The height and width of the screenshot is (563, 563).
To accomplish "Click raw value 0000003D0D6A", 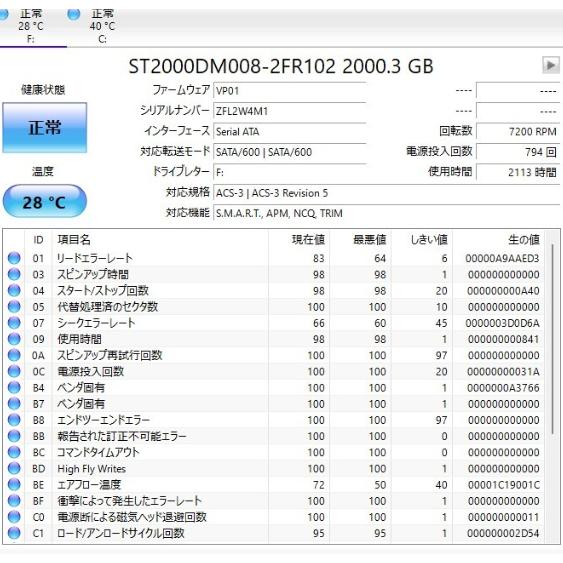I will 503,323.
